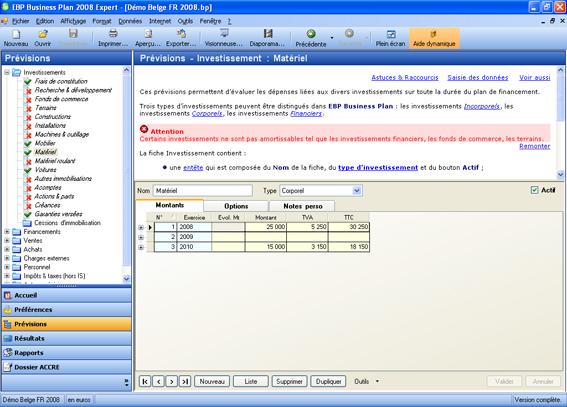Click the Supprimer button
The width and height of the screenshot is (567, 407).
(289, 381)
